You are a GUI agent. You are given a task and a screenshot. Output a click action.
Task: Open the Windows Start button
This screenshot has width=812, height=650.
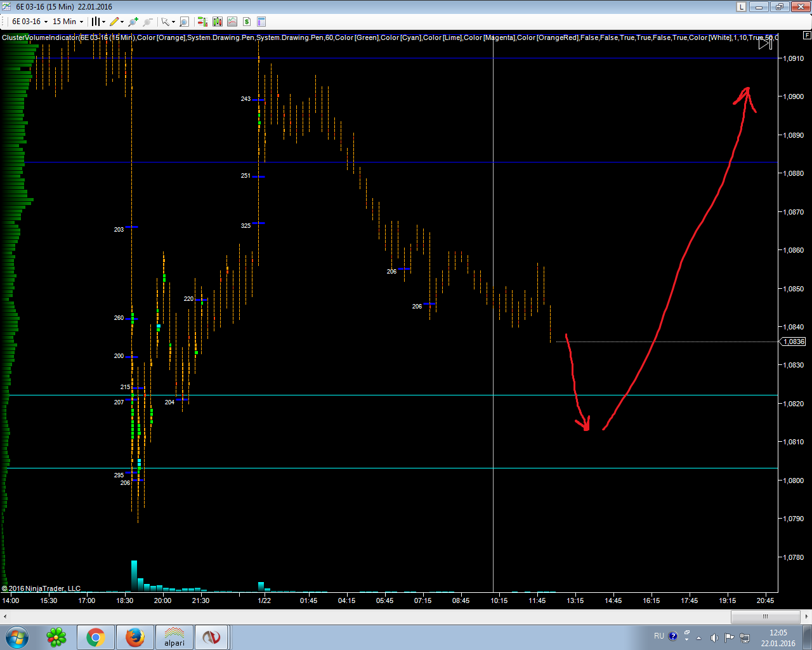tap(16, 637)
